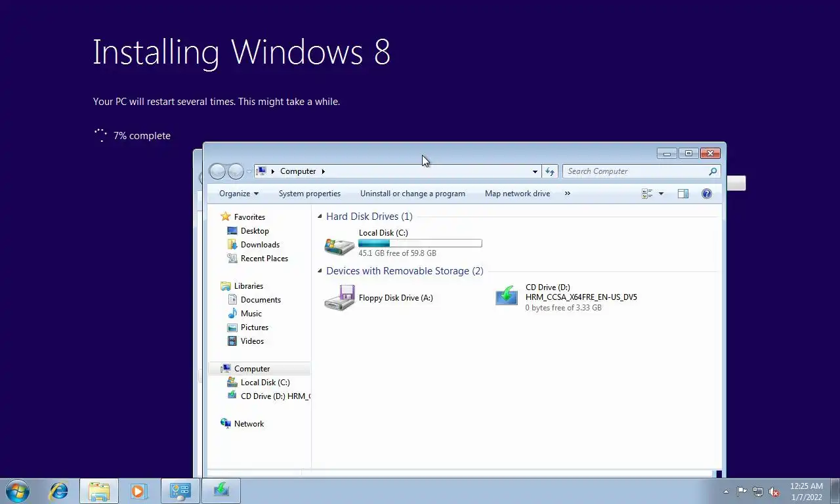The image size is (840, 504).
Task: Select Downloads in Favorites
Action: coord(260,245)
